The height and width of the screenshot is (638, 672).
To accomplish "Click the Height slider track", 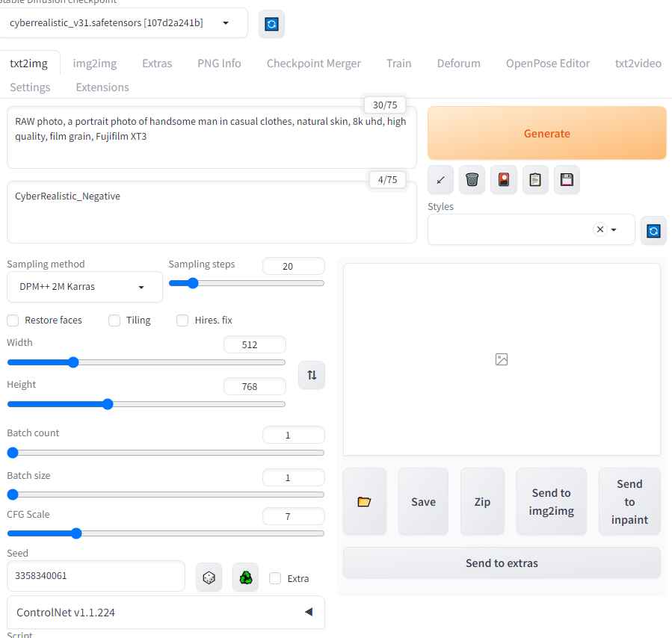I will [x=147, y=404].
